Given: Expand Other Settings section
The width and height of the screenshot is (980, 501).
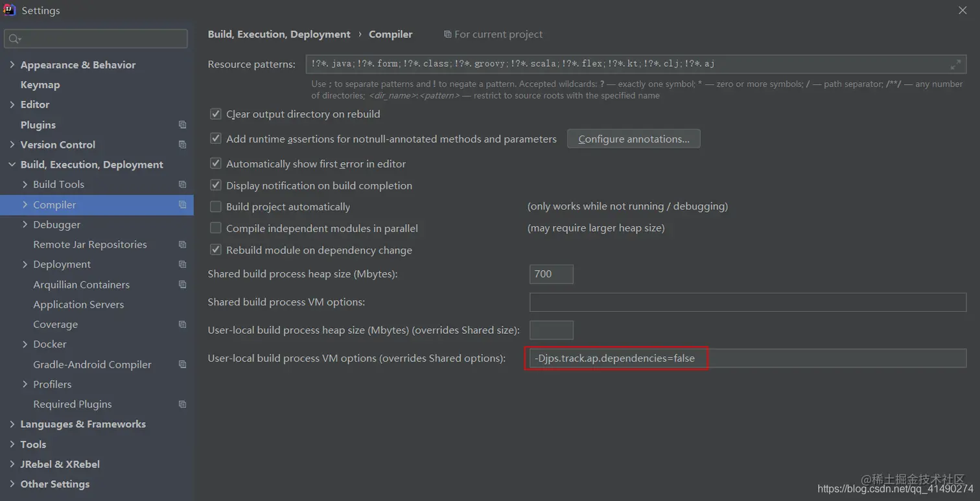Looking at the screenshot, I should pyautogui.click(x=12, y=484).
